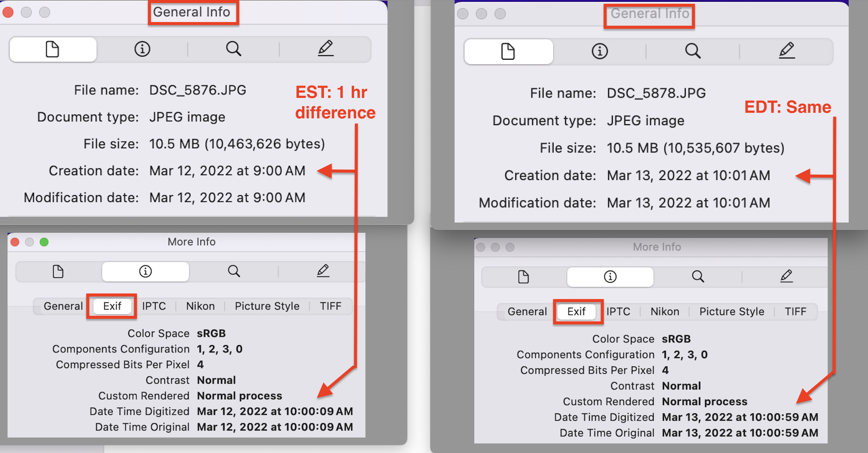Open Nikon tab in left More Info window
Image resolution: width=868 pixels, height=453 pixels.
click(200, 306)
